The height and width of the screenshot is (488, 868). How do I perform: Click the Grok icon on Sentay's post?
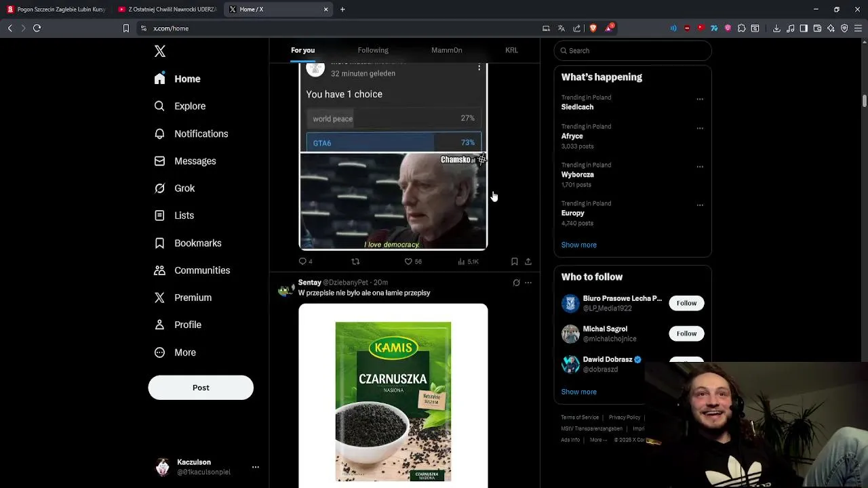coord(516,283)
